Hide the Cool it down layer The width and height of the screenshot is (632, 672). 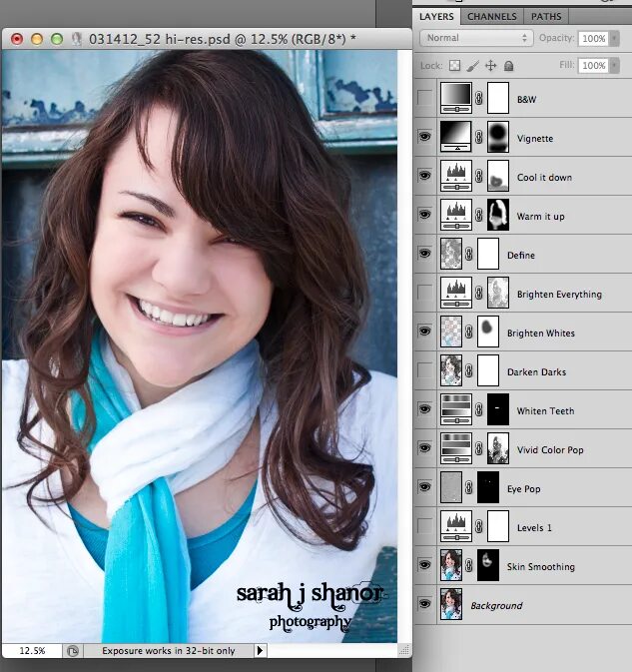point(424,176)
